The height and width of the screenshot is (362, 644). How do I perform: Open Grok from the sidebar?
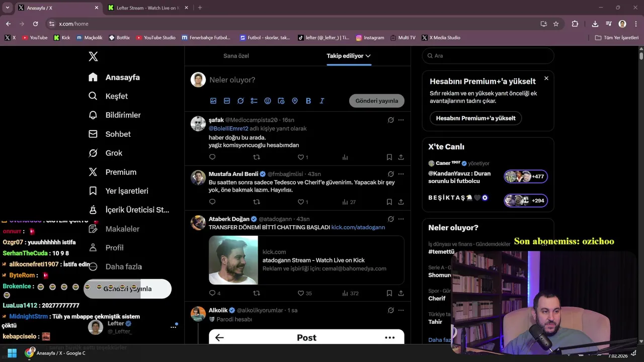106,153
